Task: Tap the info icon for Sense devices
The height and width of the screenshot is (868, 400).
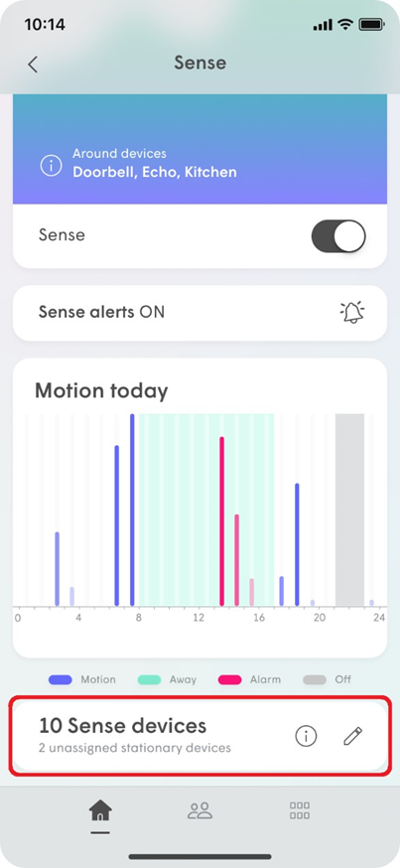Action: [x=306, y=736]
